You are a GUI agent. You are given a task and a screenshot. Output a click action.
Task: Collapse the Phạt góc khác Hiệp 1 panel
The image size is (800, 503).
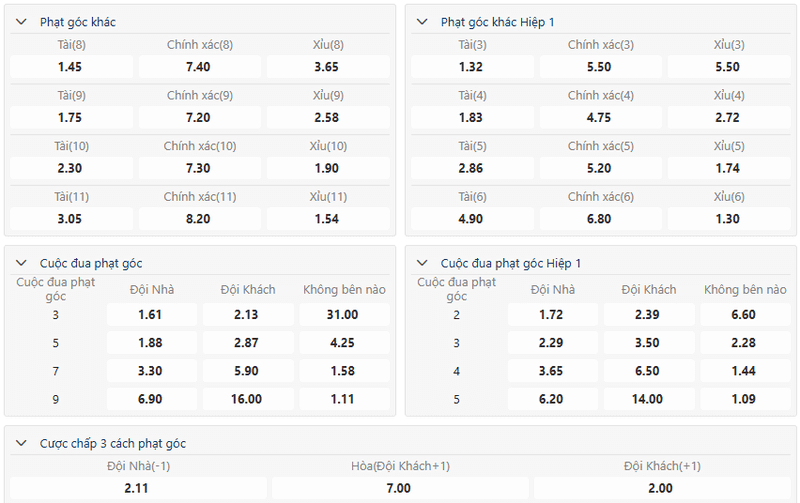click(423, 21)
